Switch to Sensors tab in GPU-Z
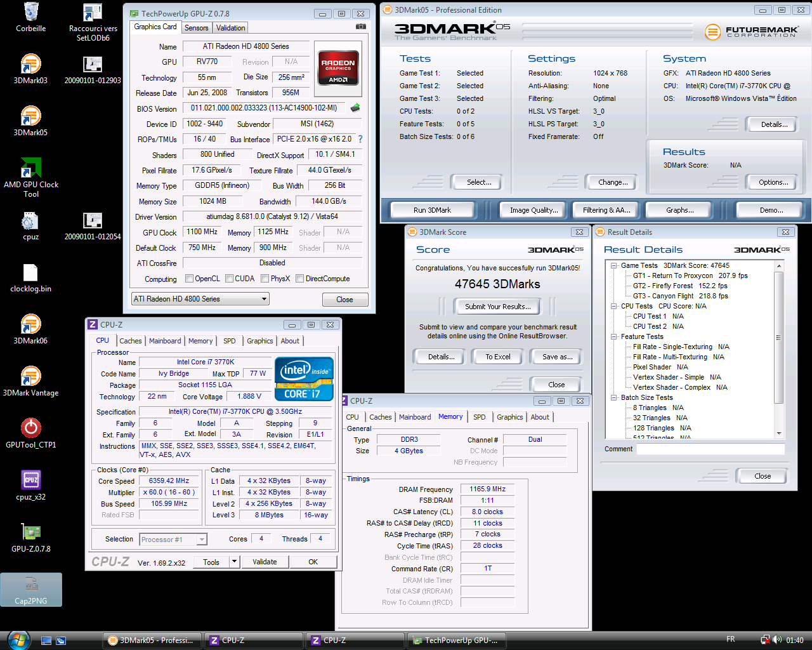The height and width of the screenshot is (650, 812). pos(196,28)
